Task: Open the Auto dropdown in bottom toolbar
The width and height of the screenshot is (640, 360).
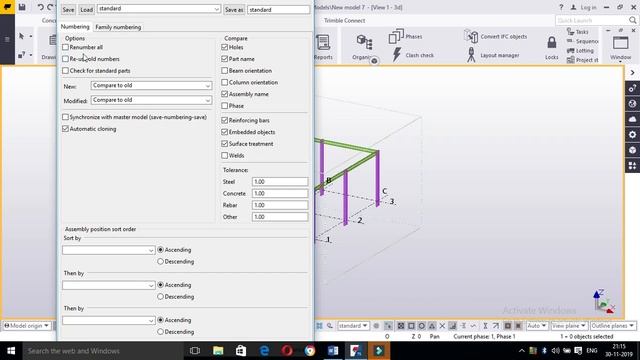Action: pyautogui.click(x=537, y=326)
